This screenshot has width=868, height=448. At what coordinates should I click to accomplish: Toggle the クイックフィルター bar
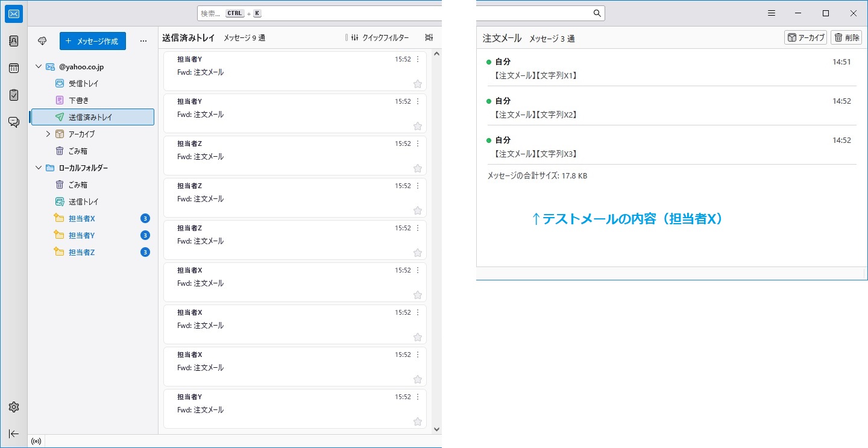[380, 37]
